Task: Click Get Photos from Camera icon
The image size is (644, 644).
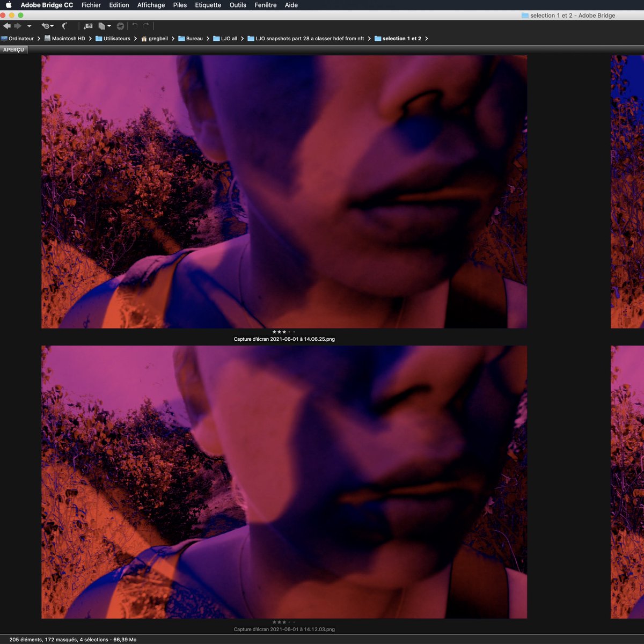Action: (89, 26)
